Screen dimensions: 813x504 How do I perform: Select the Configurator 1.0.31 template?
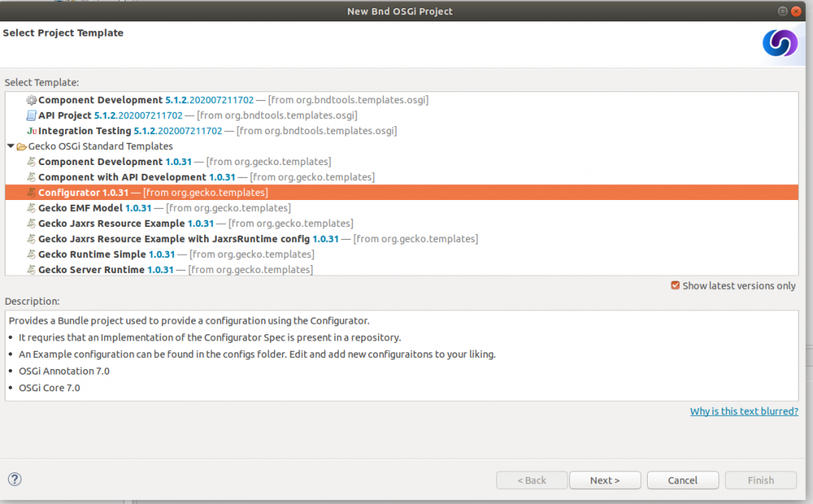tap(402, 193)
